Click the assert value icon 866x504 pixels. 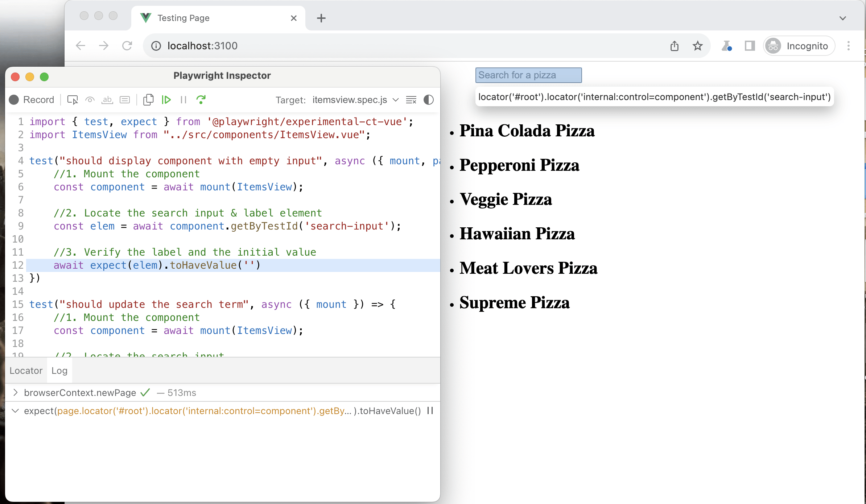(x=125, y=100)
